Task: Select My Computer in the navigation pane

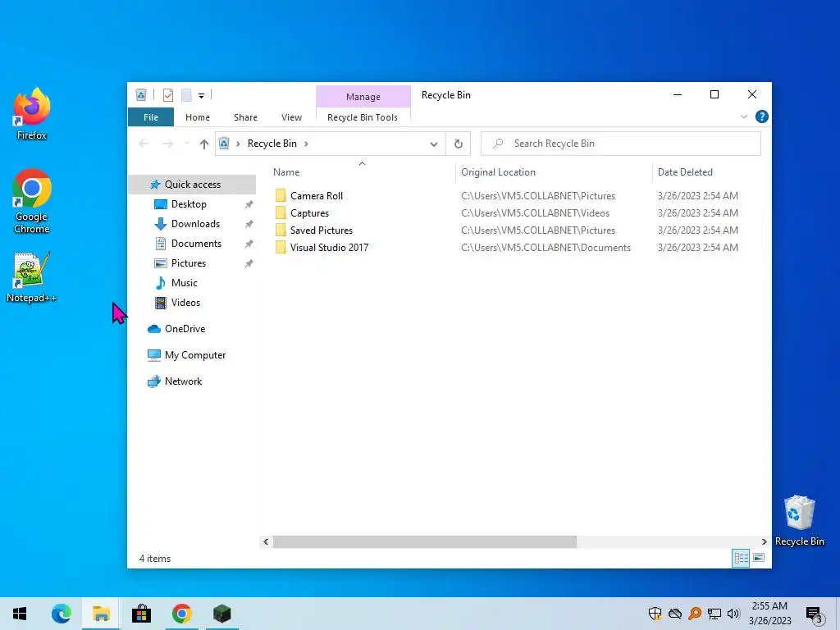Action: tap(195, 355)
